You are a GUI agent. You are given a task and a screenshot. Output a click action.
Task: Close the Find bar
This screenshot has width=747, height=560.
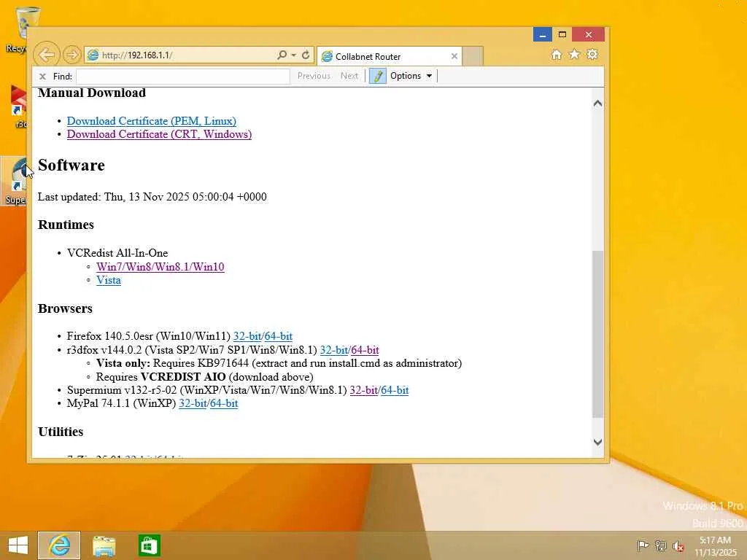click(x=42, y=76)
